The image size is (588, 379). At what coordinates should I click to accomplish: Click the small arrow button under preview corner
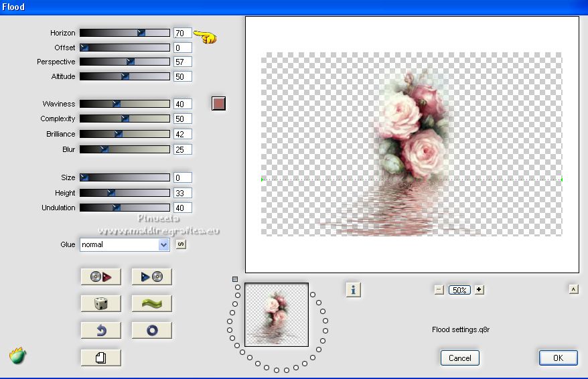[x=573, y=289]
